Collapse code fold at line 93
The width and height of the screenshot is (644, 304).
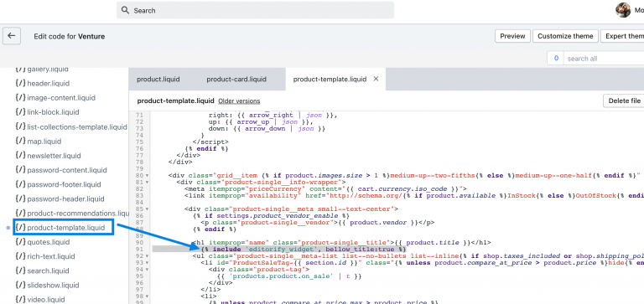click(148, 263)
